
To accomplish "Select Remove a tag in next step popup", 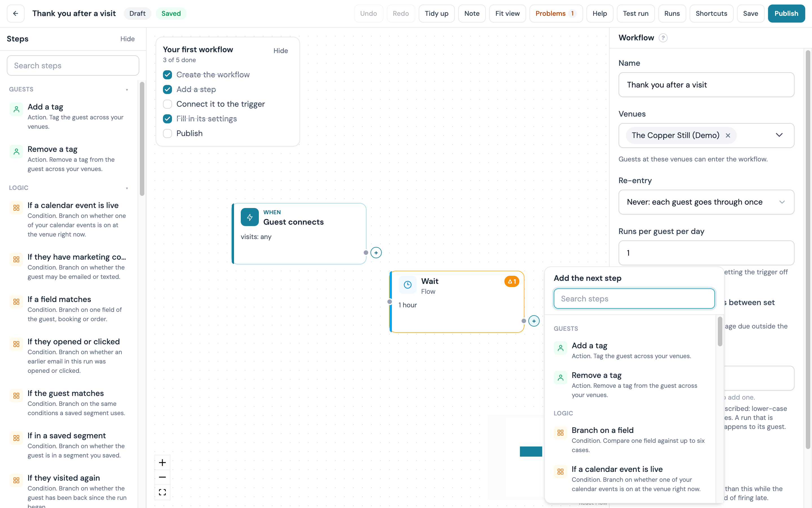I will point(631,385).
